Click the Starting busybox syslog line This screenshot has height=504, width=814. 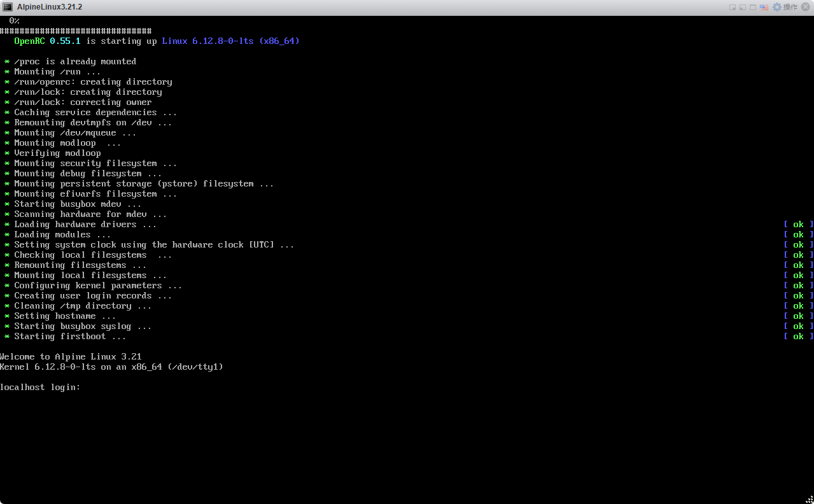click(x=83, y=326)
